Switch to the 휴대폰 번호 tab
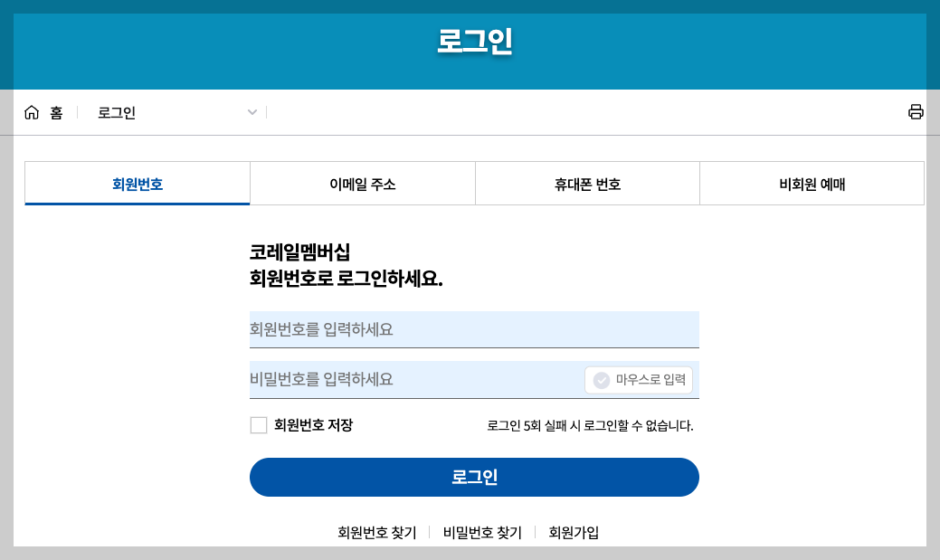 click(x=587, y=184)
